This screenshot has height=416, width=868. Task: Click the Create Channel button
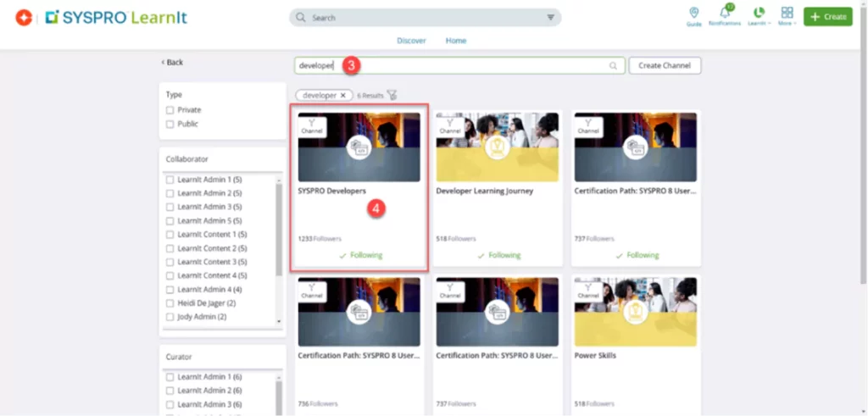tap(665, 66)
